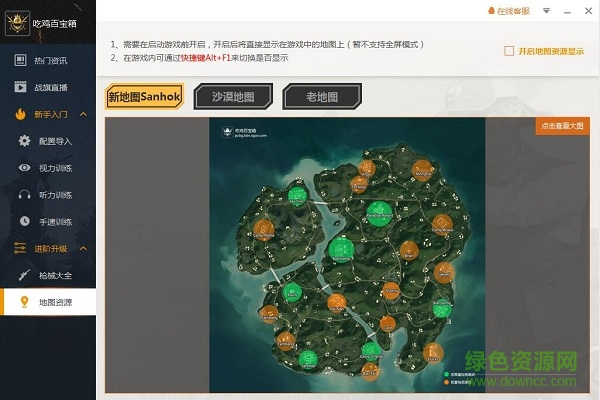Enable the 开启地图资源显示 checkbox
Screen dimensions: 600x400
click(x=509, y=51)
